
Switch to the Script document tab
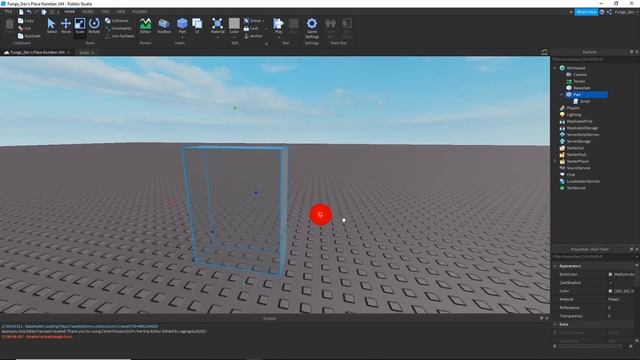(x=84, y=53)
